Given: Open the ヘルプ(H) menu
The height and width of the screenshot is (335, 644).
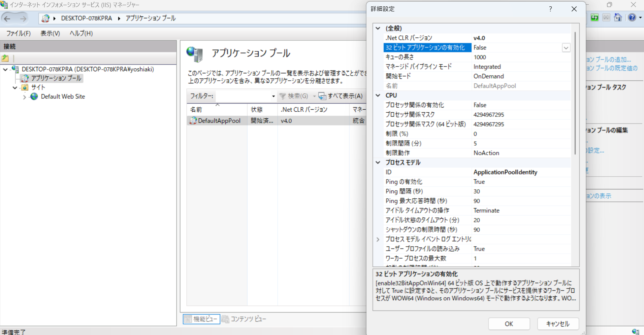Looking at the screenshot, I should click(81, 33).
